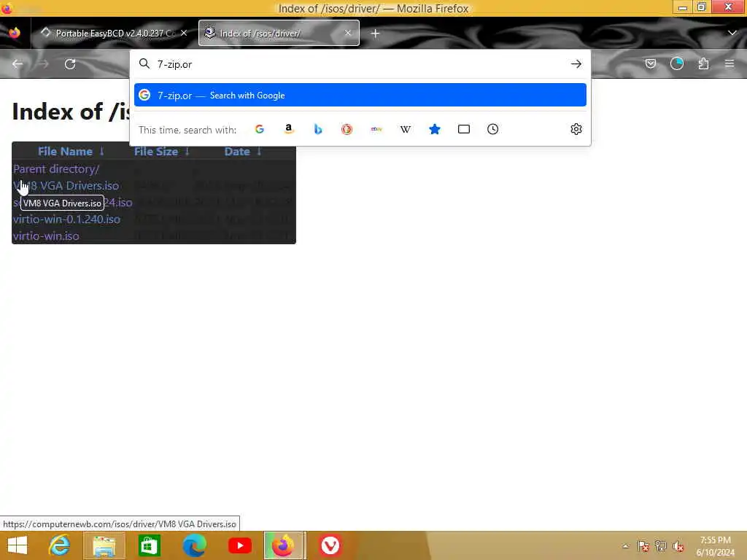
Task: Search bookmarks with the star icon
Action: coord(435,129)
